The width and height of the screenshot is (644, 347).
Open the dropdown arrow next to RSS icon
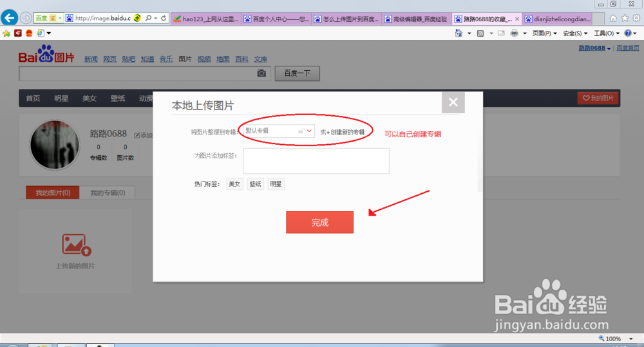[491, 33]
